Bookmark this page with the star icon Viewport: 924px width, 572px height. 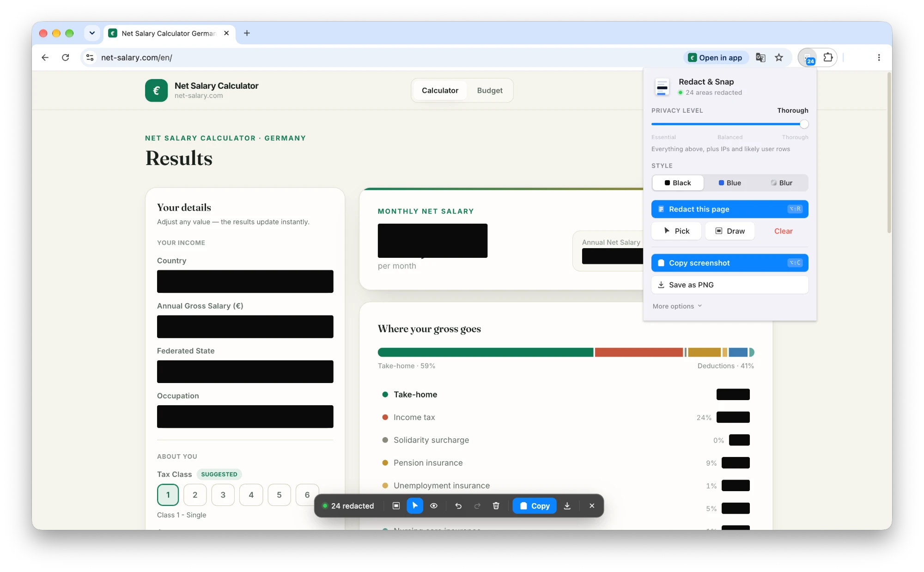tap(779, 57)
